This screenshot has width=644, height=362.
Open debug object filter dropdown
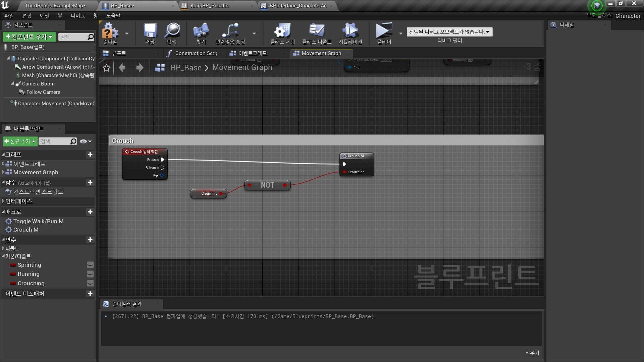coord(449,32)
